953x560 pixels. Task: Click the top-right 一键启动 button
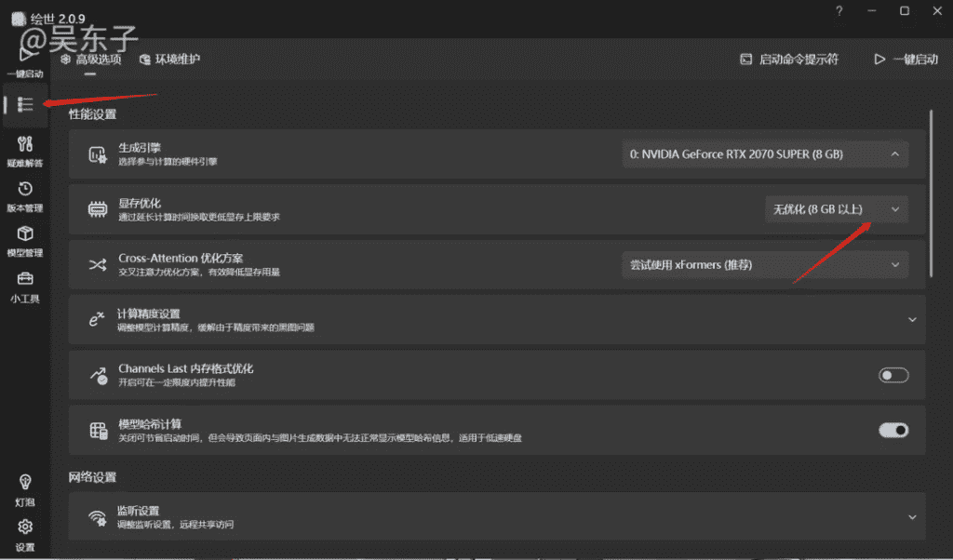906,60
